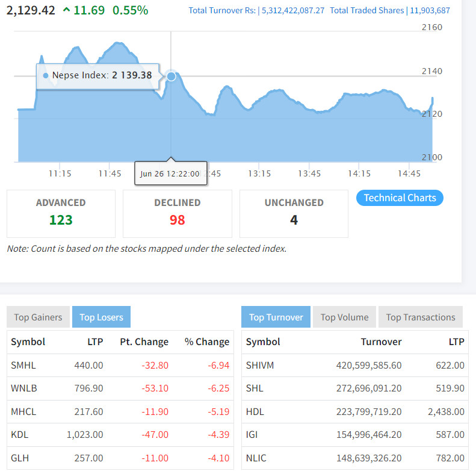The image size is (476, 471).
Task: Click the 13:45 time axis label
Action: click(x=309, y=173)
